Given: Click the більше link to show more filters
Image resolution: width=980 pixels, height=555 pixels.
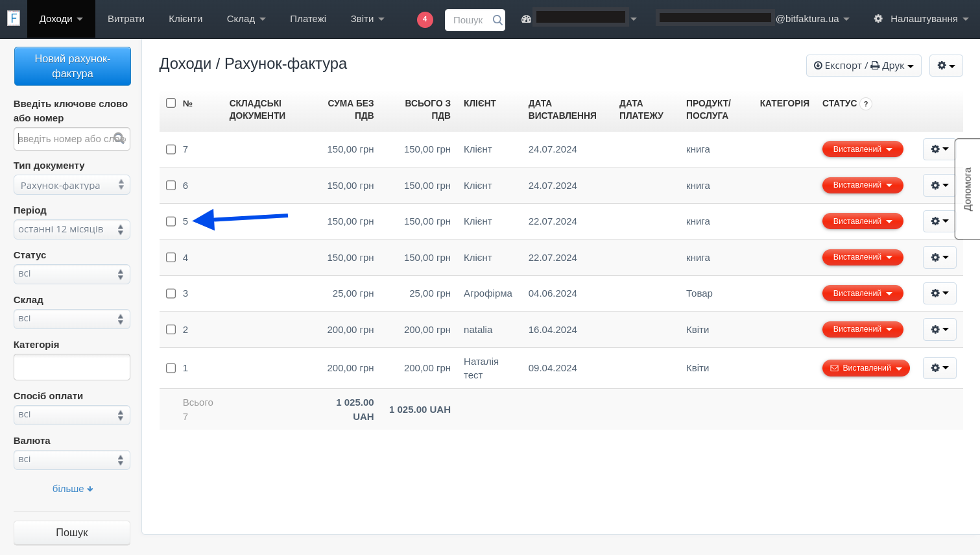Looking at the screenshot, I should click(x=72, y=489).
